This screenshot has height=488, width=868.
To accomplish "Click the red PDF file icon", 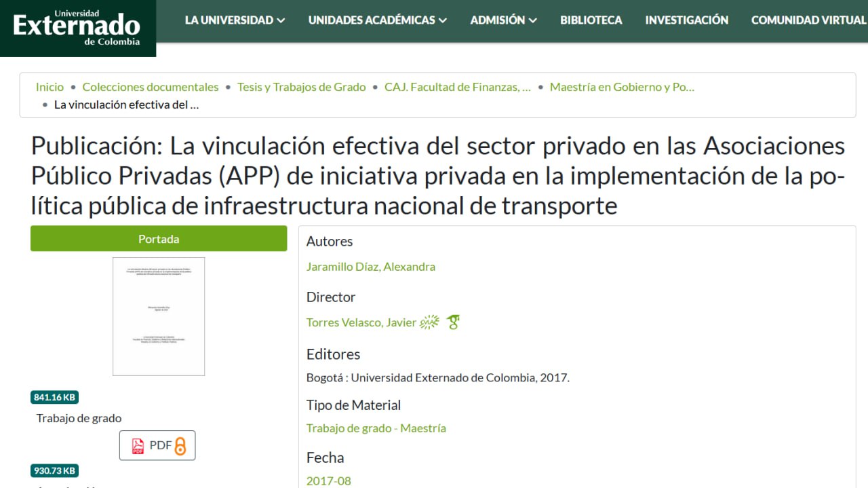I will coord(138,446).
